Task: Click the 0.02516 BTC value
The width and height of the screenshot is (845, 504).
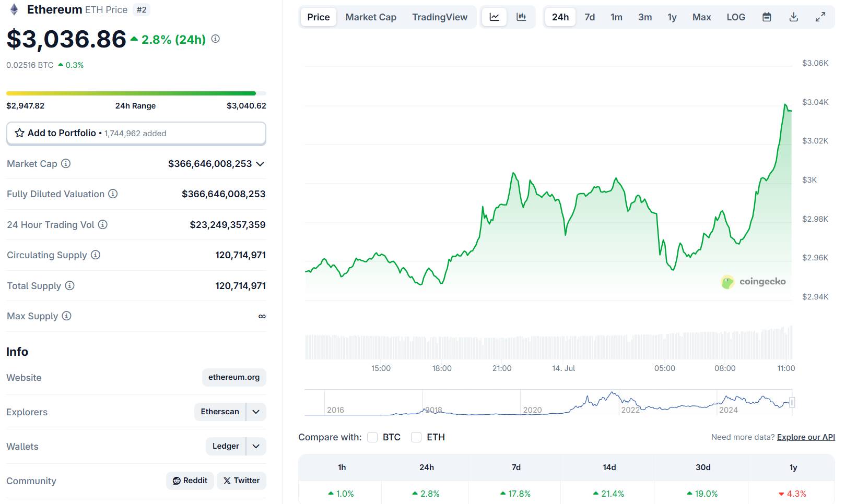Action: (x=30, y=65)
